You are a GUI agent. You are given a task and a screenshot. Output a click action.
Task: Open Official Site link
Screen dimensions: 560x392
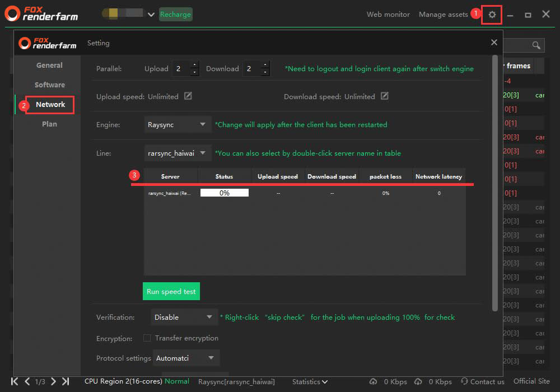tap(531, 381)
